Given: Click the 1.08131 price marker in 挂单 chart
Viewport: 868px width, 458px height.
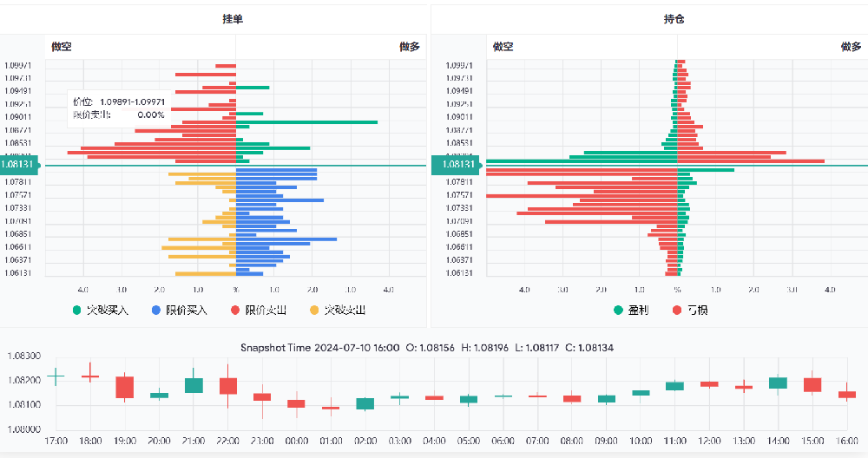Looking at the screenshot, I should pyautogui.click(x=19, y=165).
